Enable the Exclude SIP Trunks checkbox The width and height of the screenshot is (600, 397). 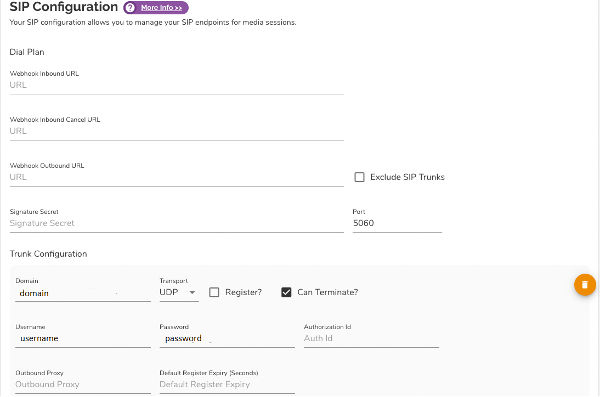point(359,177)
